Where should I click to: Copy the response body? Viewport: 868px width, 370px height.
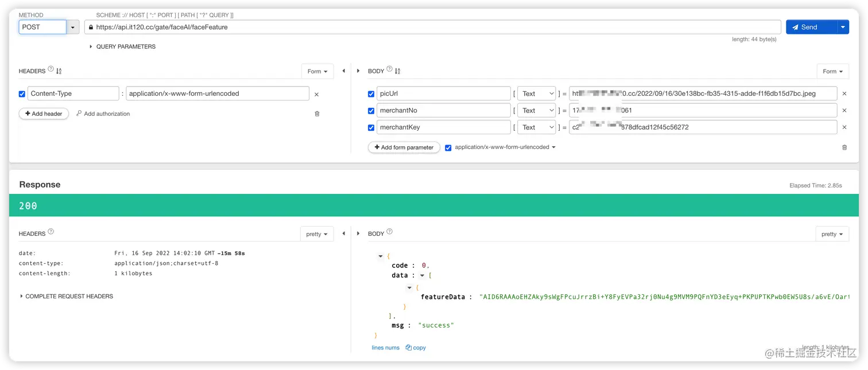[416, 348]
